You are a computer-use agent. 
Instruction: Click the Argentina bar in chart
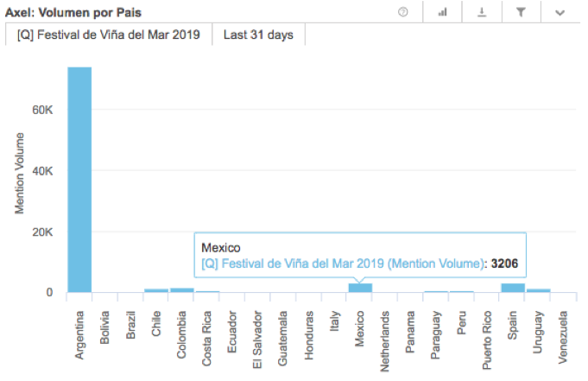79,180
